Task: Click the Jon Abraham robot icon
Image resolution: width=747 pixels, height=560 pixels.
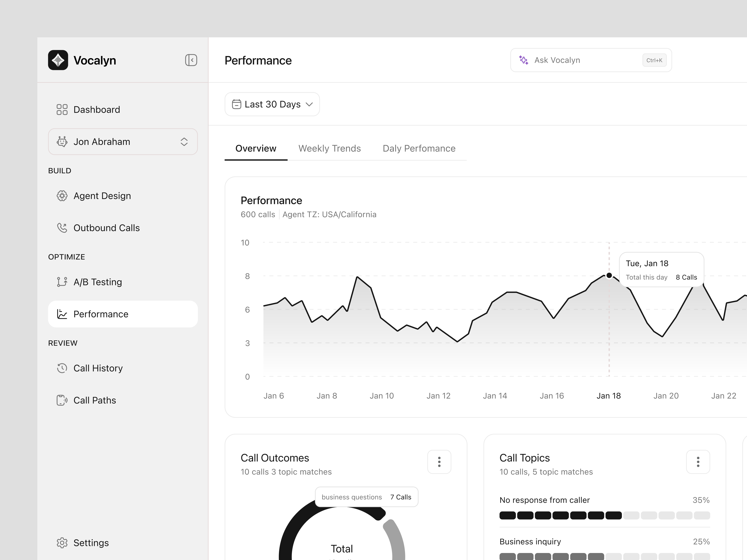Action: pos(62,141)
